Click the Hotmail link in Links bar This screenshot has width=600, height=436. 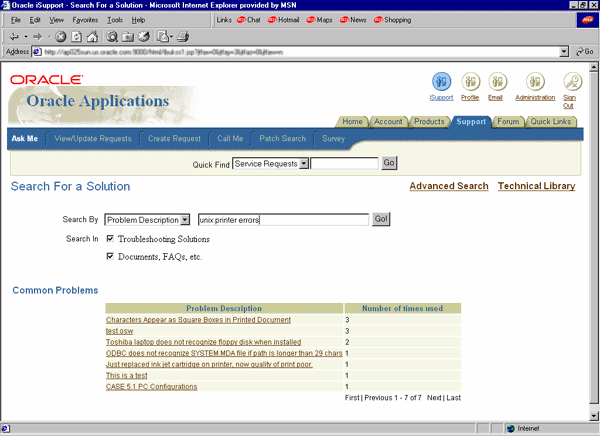point(284,20)
